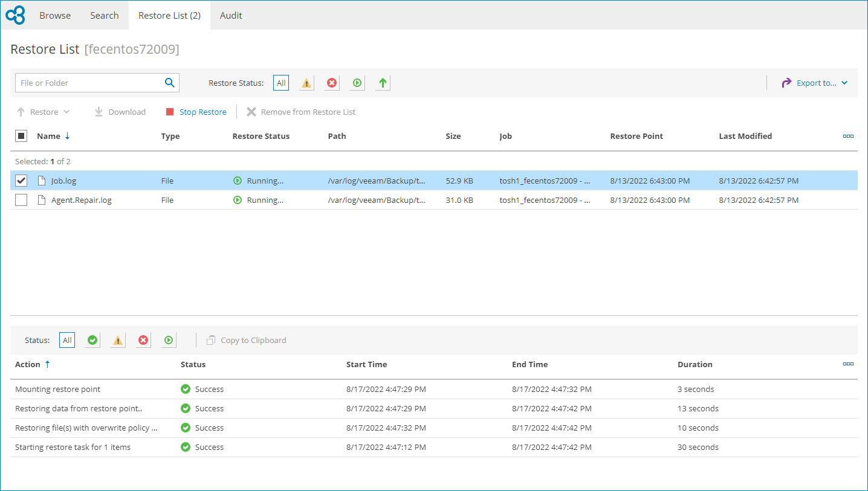Toggle the select-all checkbox in the table header
868x491 pixels.
[21, 136]
